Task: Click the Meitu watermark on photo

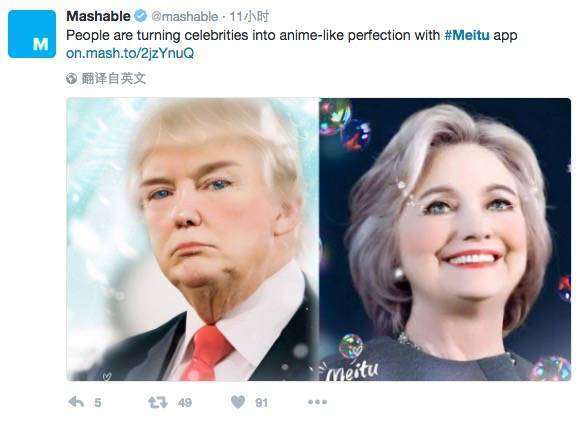Action: pos(351,371)
